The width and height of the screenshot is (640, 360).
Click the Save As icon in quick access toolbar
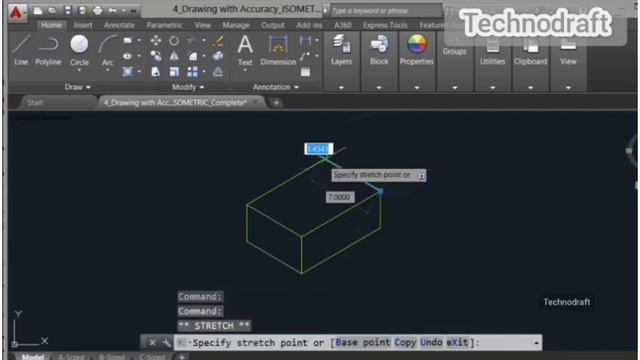[82, 11]
